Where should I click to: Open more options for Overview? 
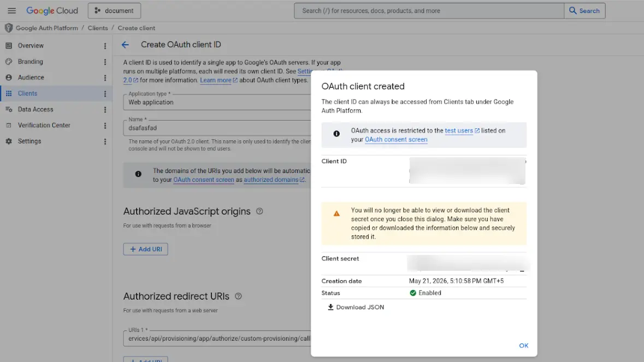click(105, 46)
